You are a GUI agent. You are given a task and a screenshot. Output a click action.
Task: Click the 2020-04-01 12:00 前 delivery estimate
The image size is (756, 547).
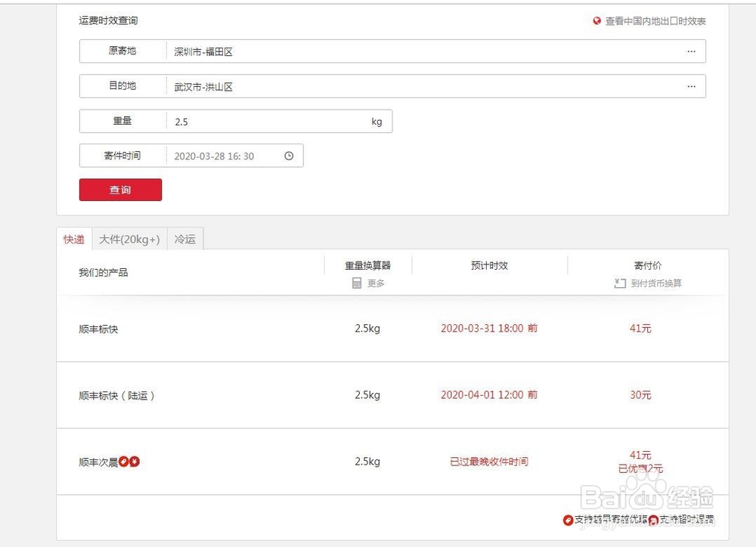[x=489, y=394]
